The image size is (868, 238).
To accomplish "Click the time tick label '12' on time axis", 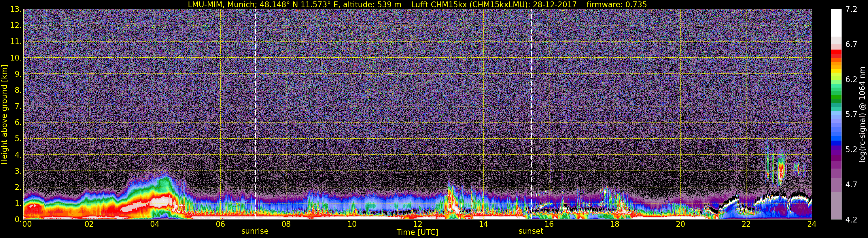I will (417, 224).
